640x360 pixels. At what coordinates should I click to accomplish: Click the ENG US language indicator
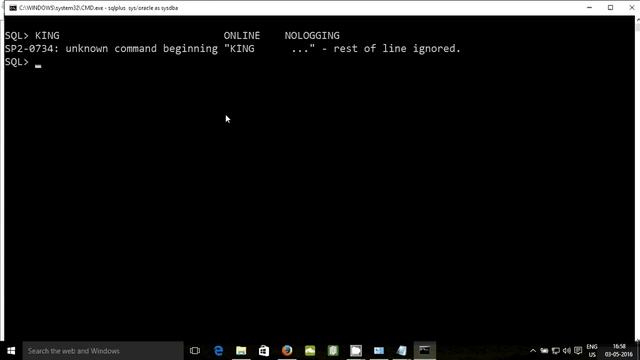(592, 351)
